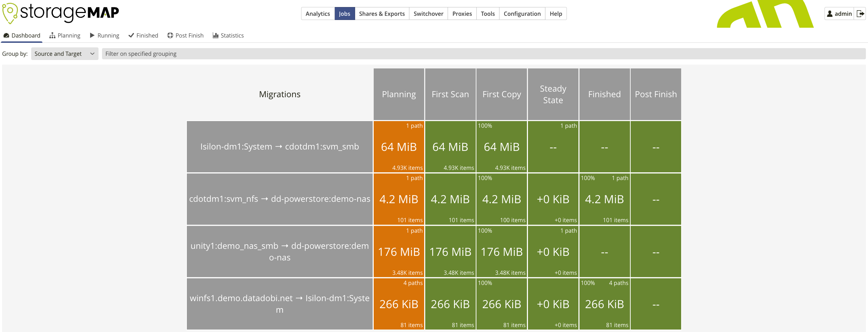This screenshot has height=332, width=868.
Task: Click the admin user profile icon
Action: [x=830, y=13]
